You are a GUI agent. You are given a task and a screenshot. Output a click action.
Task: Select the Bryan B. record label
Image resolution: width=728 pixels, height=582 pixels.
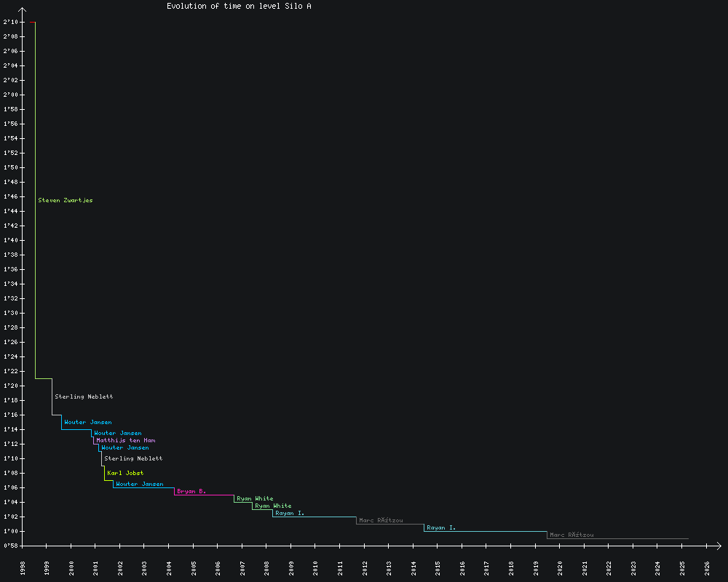[x=191, y=491]
